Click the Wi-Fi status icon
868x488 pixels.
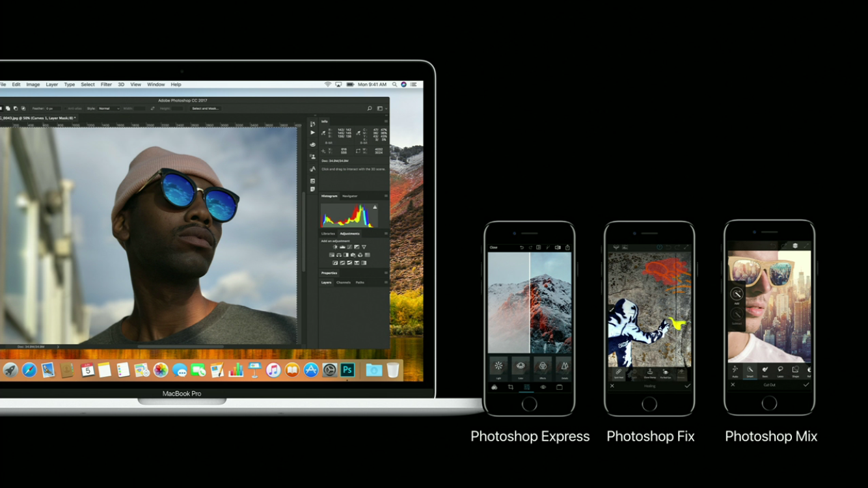(328, 85)
